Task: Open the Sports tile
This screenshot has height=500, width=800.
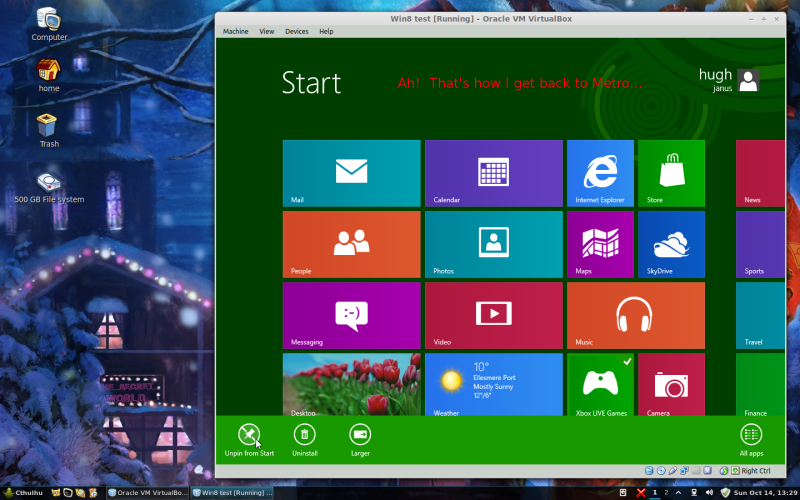Action: [x=760, y=244]
